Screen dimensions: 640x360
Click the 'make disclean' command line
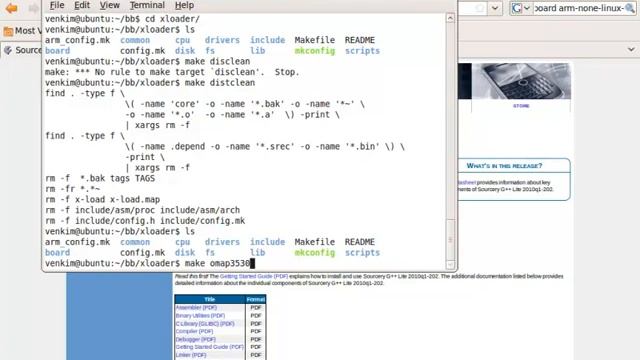click(x=147, y=61)
